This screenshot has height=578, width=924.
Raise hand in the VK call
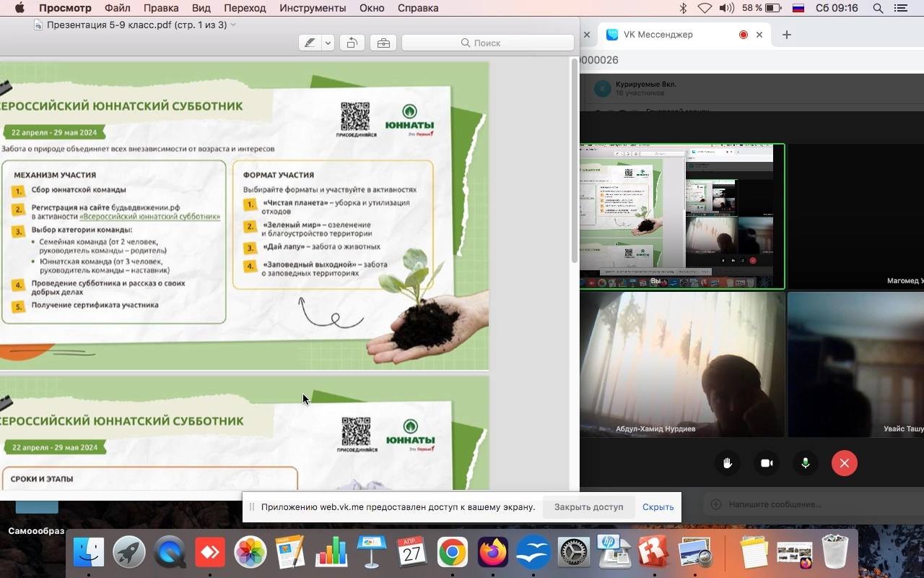click(728, 463)
